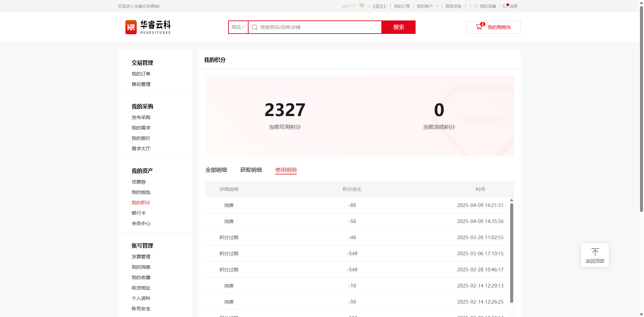Click the messages speech bubble icon
Viewport: 644px width, 317px height.
point(505,6)
